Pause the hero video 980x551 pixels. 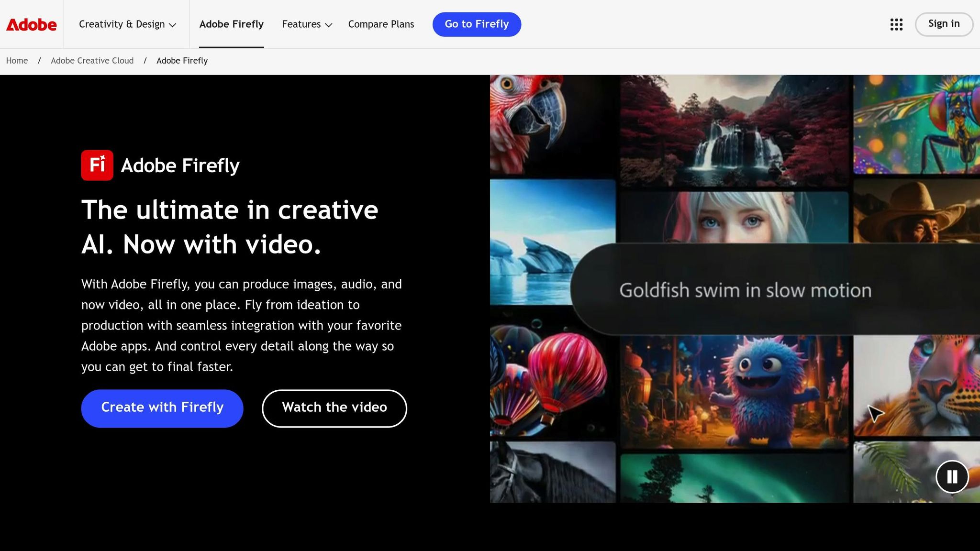coord(952,476)
